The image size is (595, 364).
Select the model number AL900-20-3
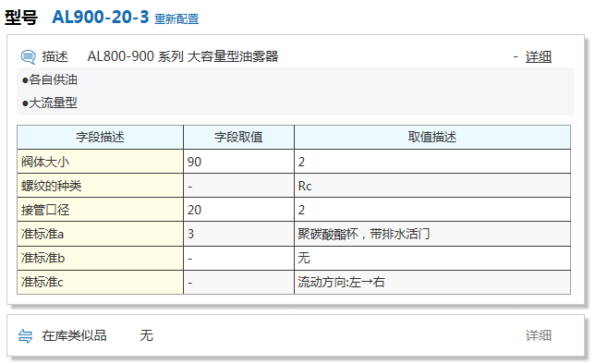coord(100,17)
